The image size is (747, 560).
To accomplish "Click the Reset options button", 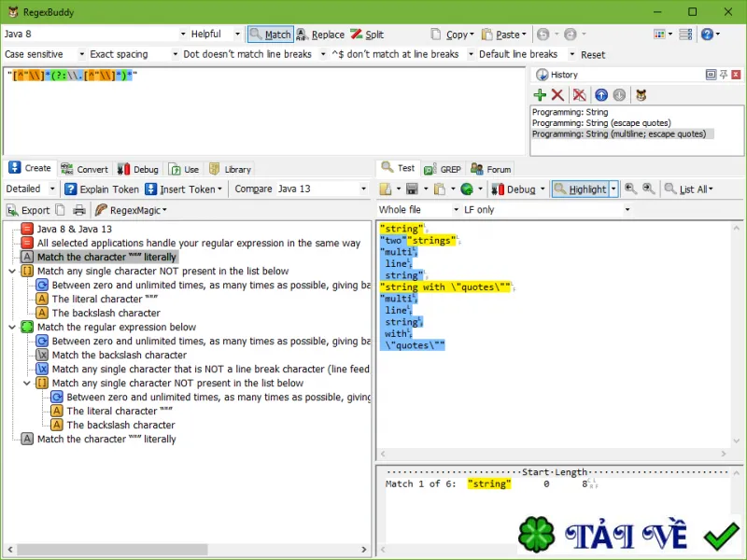I will [593, 55].
